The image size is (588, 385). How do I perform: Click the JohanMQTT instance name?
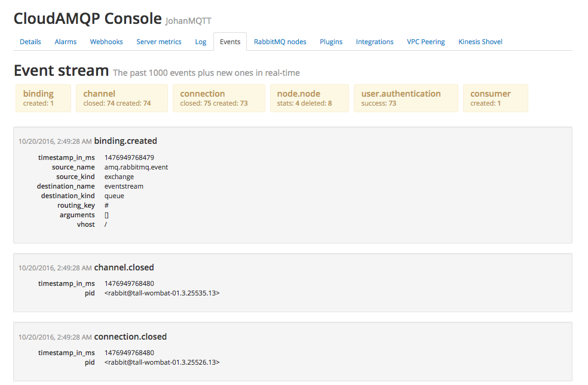click(188, 21)
